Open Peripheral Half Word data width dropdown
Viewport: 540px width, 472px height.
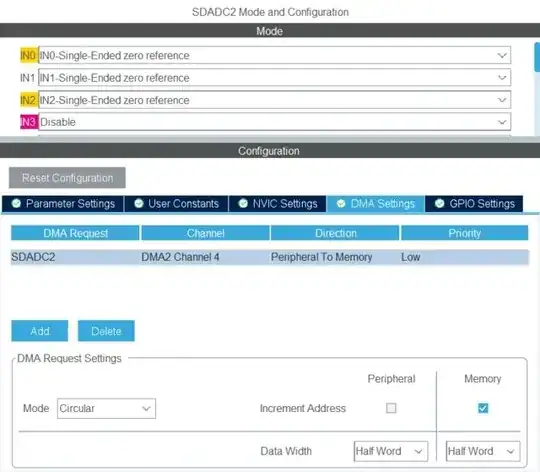point(391,451)
